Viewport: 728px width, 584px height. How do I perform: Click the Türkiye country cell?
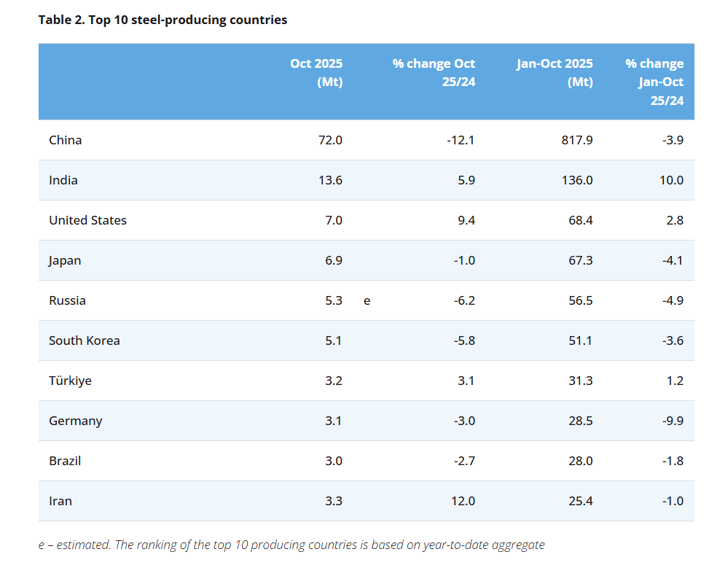(x=70, y=381)
